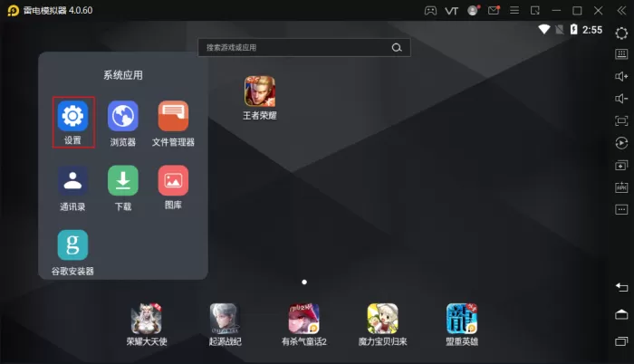
Task: Click the VT icon in title bar
Action: [x=451, y=11]
